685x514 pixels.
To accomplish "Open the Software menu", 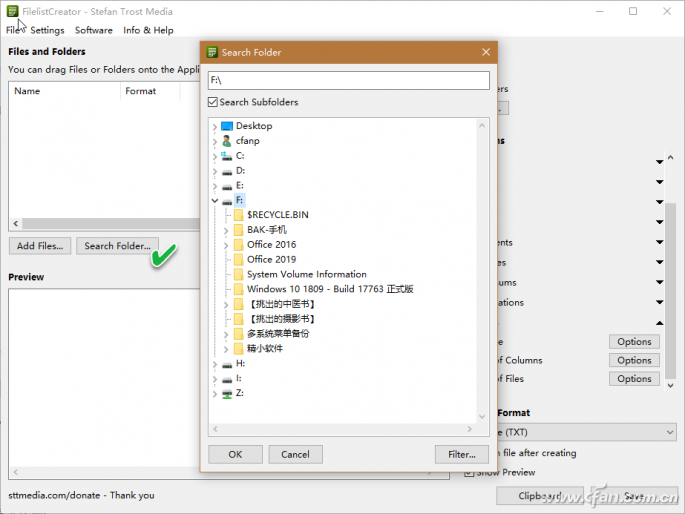I will pyautogui.click(x=93, y=30).
